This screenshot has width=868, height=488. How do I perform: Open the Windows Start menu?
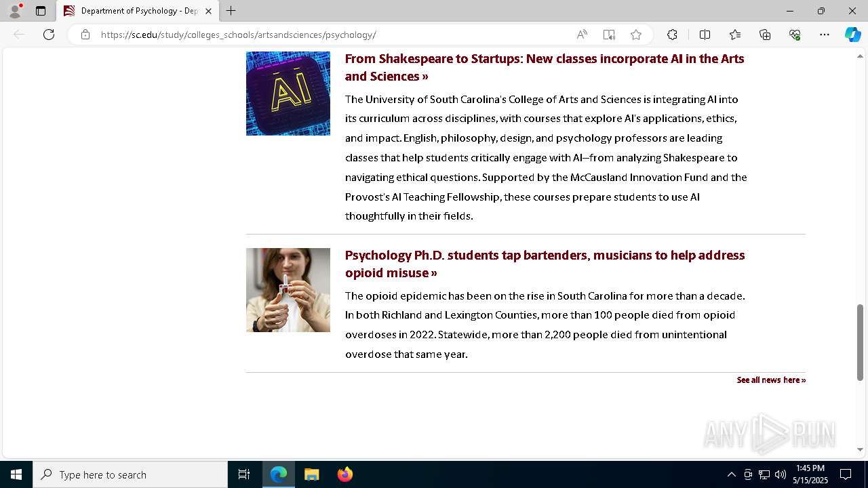pos(16,474)
